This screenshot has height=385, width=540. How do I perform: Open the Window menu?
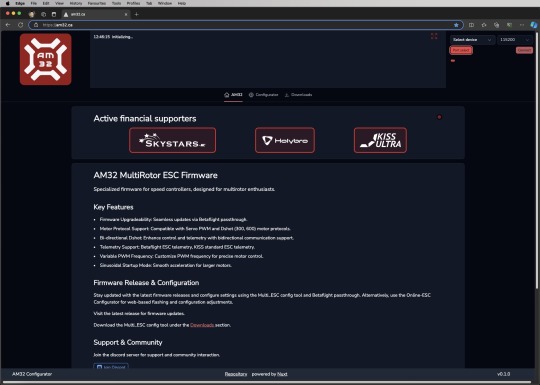pos(165,3)
